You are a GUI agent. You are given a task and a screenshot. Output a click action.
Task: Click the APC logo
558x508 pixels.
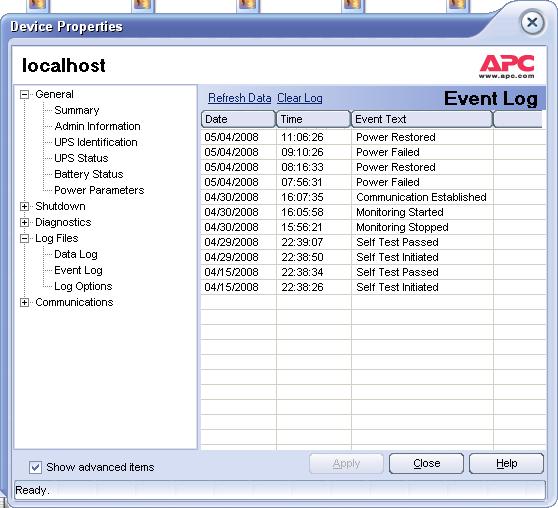click(x=507, y=66)
